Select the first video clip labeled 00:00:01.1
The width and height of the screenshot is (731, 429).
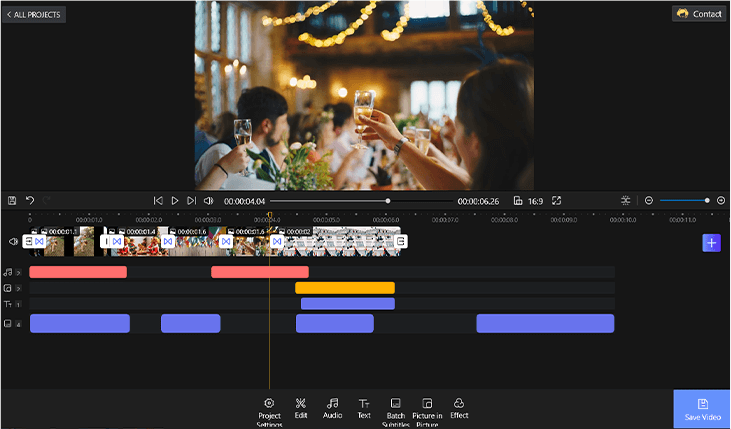point(70,242)
